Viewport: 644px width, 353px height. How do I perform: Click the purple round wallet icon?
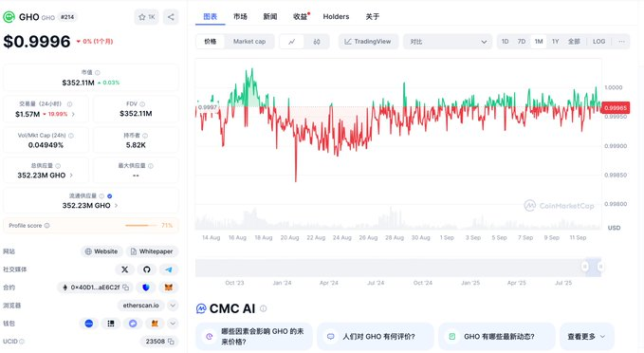tap(133, 324)
